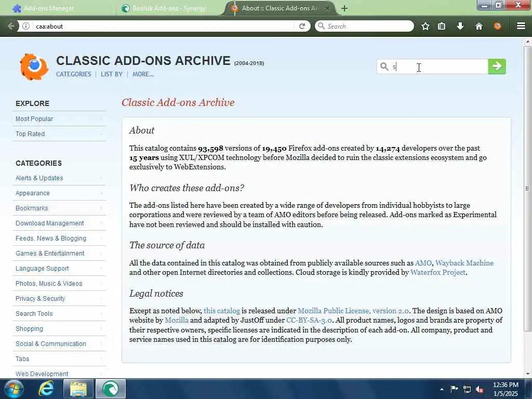Click the scrollbar up arrow
This screenshot has height=399, width=532.
click(x=527, y=42)
